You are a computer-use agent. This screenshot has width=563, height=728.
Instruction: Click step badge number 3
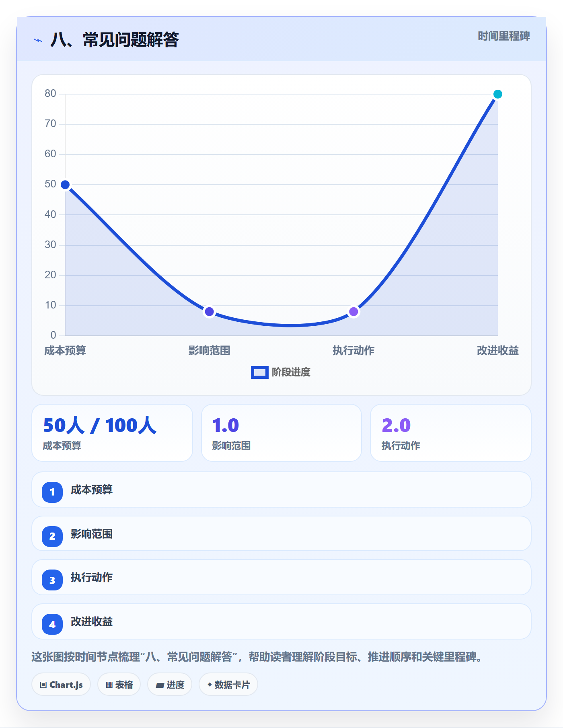click(52, 580)
